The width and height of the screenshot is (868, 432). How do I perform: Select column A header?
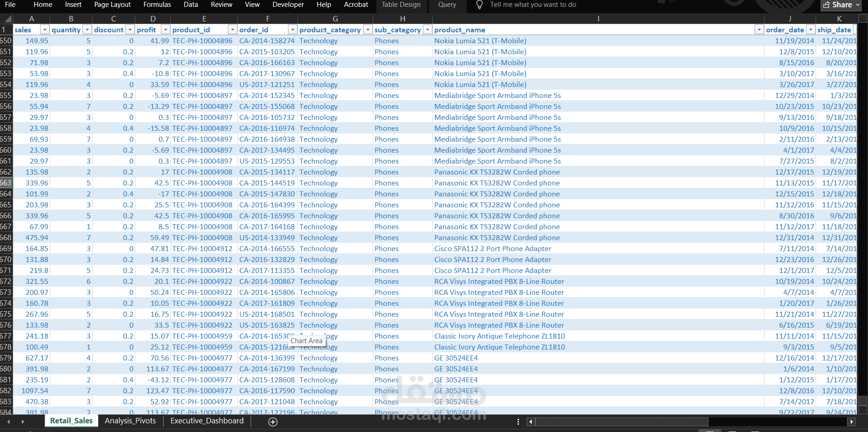click(x=31, y=19)
